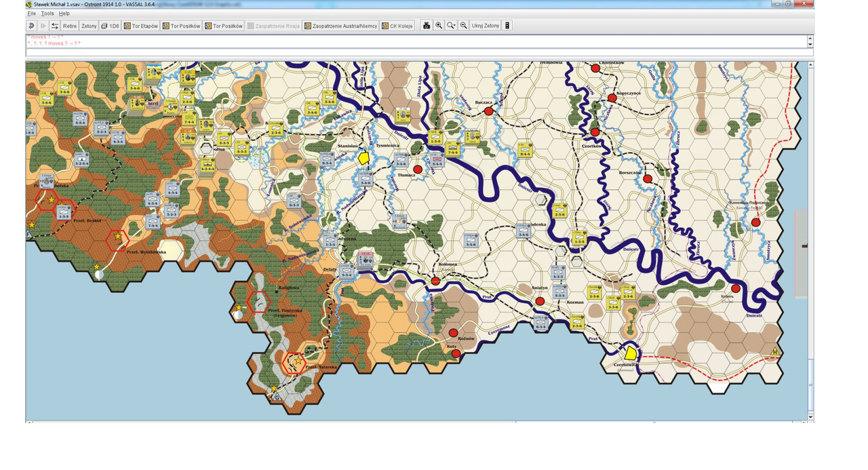This screenshot has width=868, height=470.
Task: Click the red city dot at Buczacz
Action: pyautogui.click(x=488, y=111)
